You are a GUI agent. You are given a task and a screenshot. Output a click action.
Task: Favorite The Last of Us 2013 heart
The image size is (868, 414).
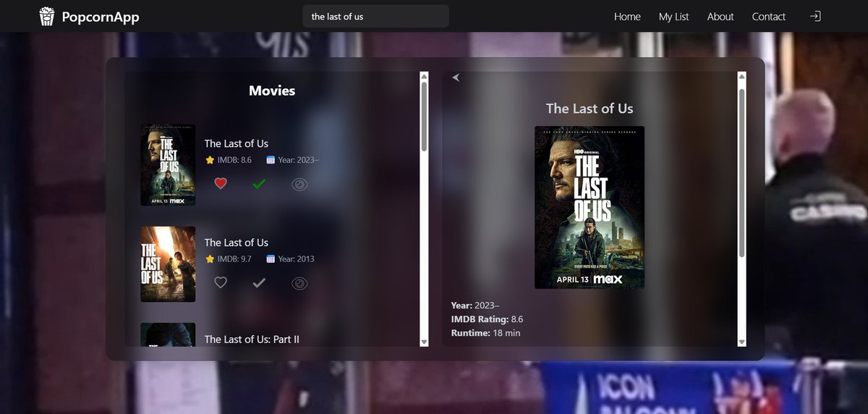pyautogui.click(x=221, y=283)
